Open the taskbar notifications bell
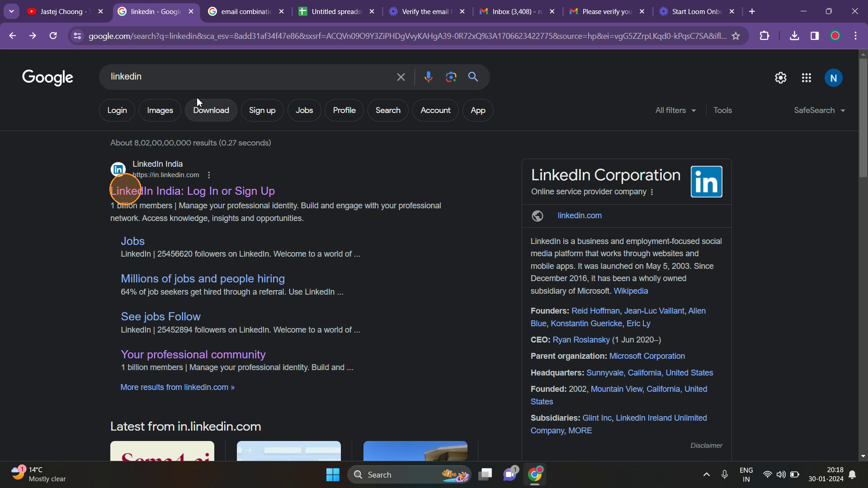The width and height of the screenshot is (868, 488). click(x=852, y=474)
